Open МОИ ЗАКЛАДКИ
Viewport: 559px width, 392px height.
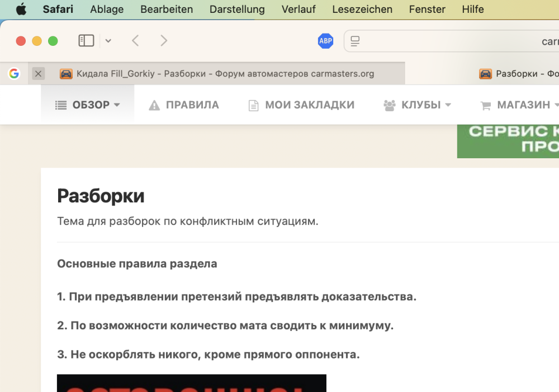(301, 105)
